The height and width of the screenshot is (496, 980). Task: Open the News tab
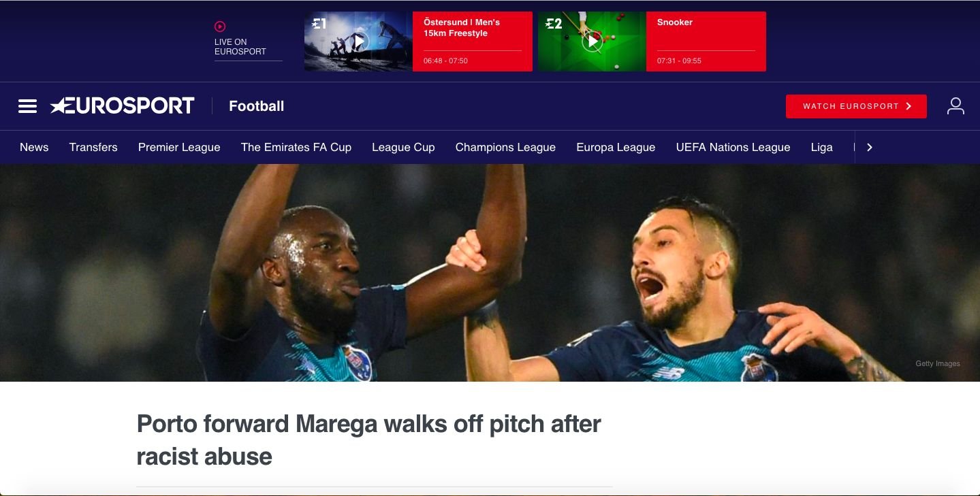tap(34, 147)
